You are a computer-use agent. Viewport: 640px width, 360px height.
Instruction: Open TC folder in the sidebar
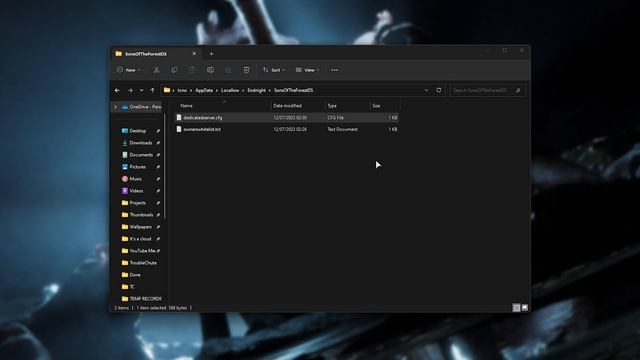132,287
